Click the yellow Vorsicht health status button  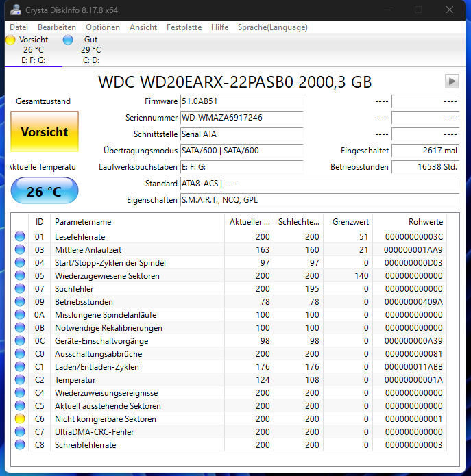[45, 131]
